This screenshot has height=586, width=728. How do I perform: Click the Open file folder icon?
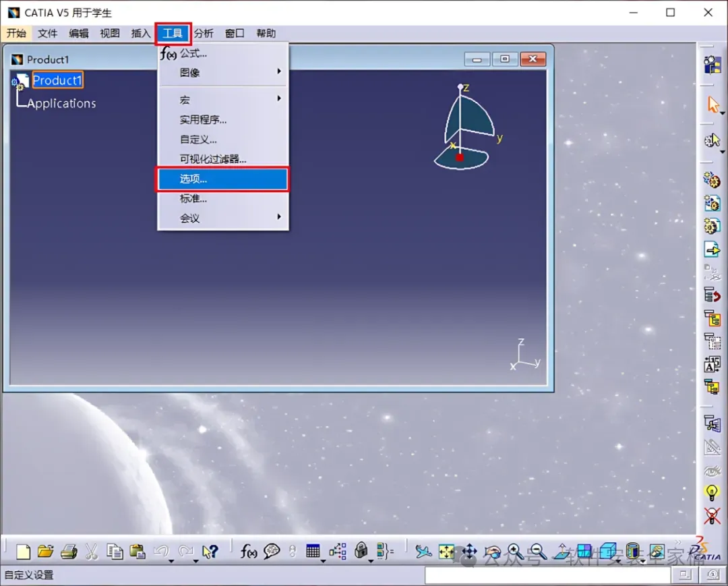tap(46, 551)
